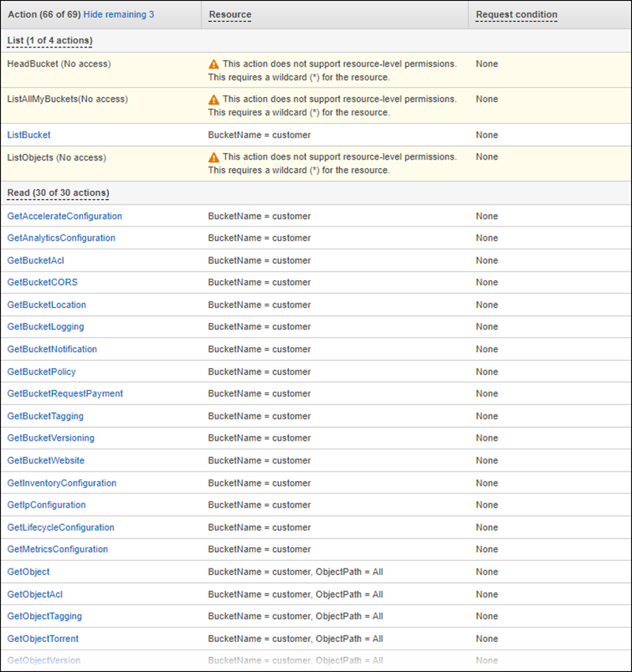The image size is (632, 672).
Task: Open the GetAccelerateConfiguration action link
Action: [x=64, y=216]
